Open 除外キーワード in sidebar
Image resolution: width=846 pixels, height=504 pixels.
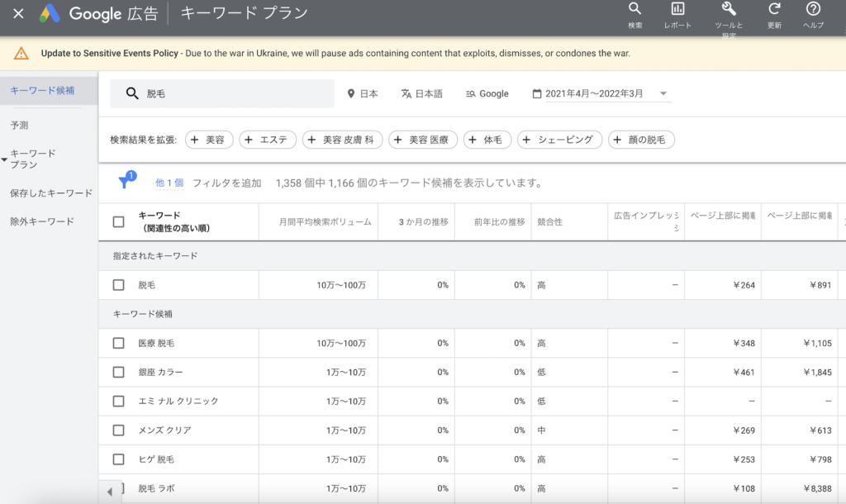42,221
